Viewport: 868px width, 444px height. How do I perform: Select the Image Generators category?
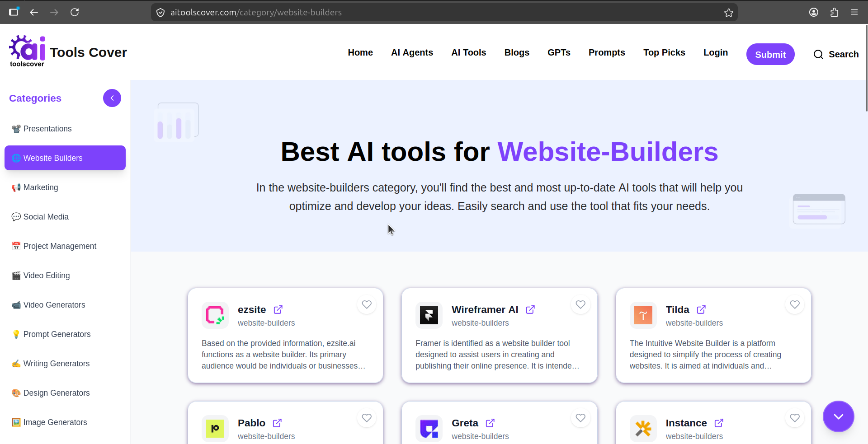(65, 422)
